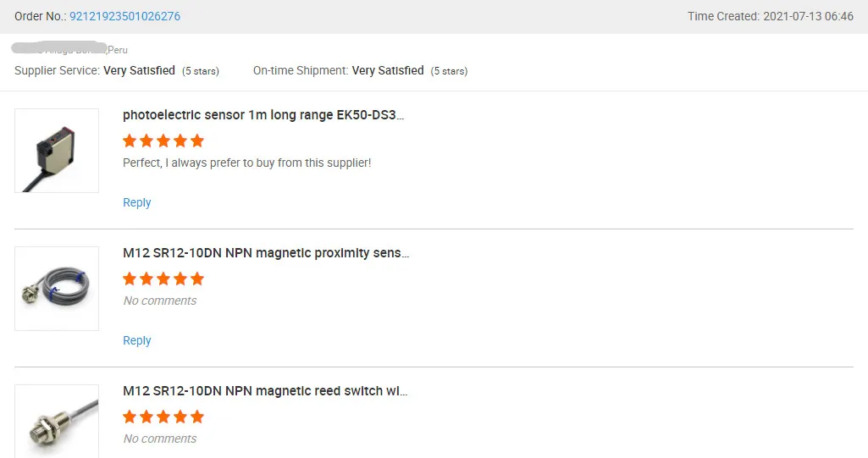This screenshot has height=458, width=868.
Task: Click the review text "Perfect, I always prefer"
Action: point(246,163)
